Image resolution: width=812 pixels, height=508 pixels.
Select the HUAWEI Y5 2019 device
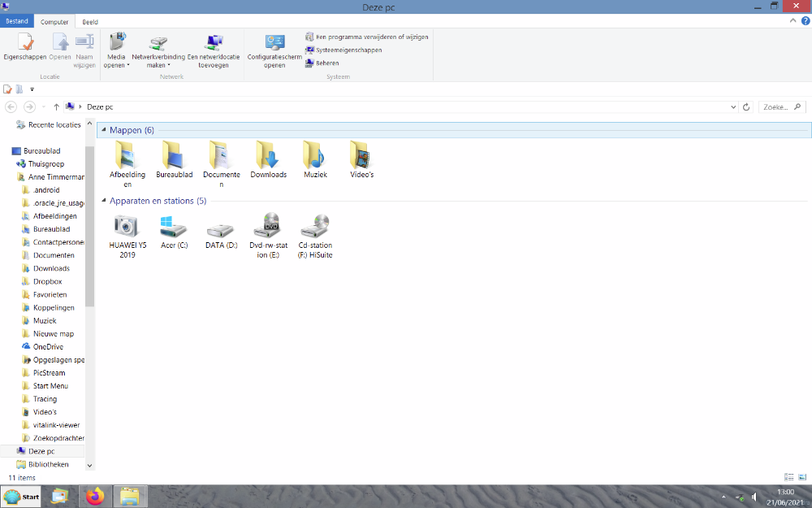(x=126, y=226)
